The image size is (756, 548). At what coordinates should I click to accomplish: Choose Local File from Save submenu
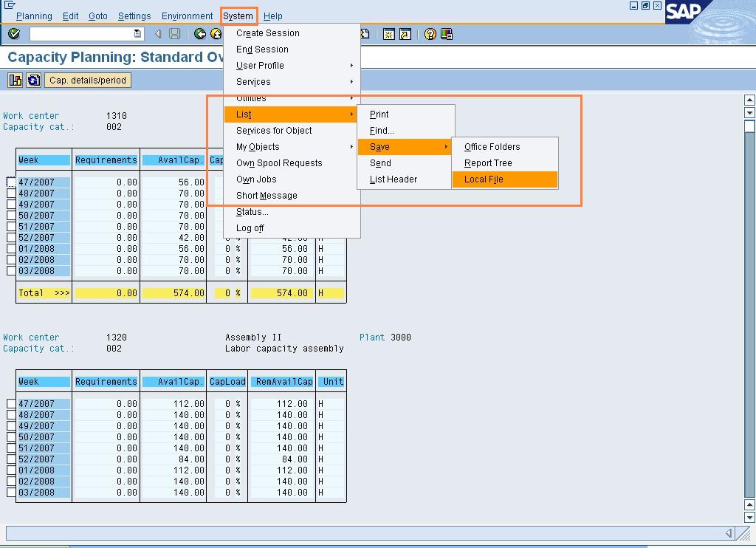[x=484, y=179]
